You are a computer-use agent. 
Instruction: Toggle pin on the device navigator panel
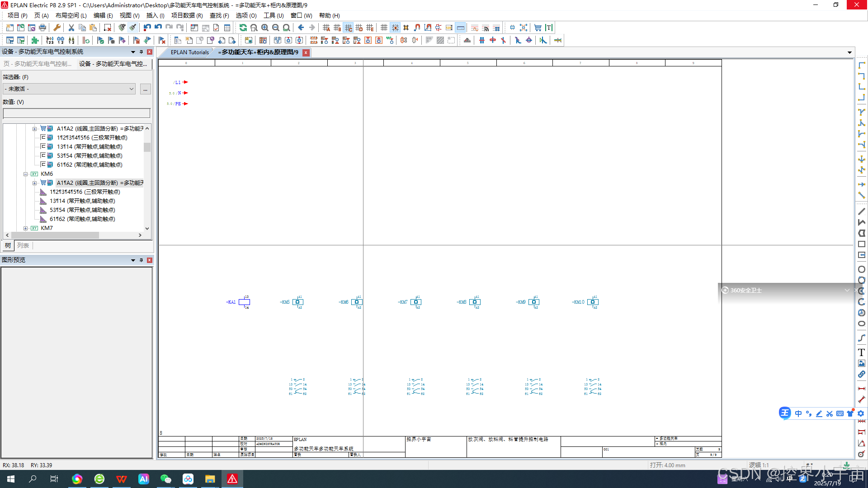[141, 52]
